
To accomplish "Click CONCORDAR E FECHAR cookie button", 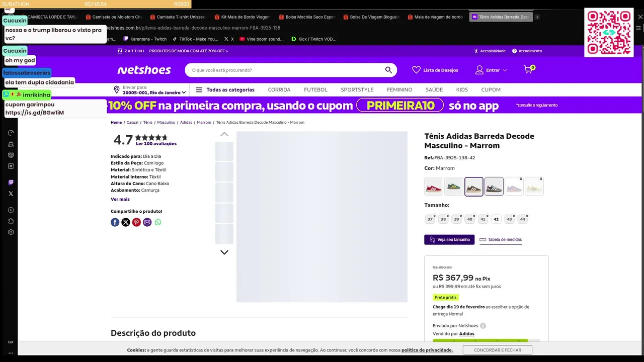I will (x=498, y=350).
